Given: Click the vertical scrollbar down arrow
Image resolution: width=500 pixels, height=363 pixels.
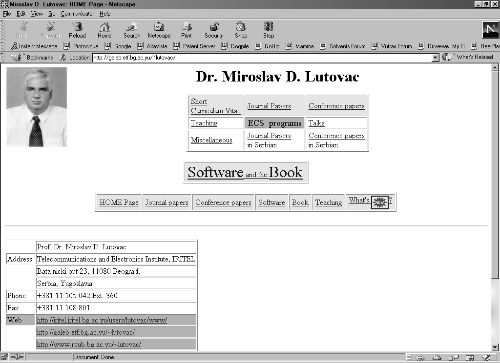Looking at the screenshot, I should point(495,347).
